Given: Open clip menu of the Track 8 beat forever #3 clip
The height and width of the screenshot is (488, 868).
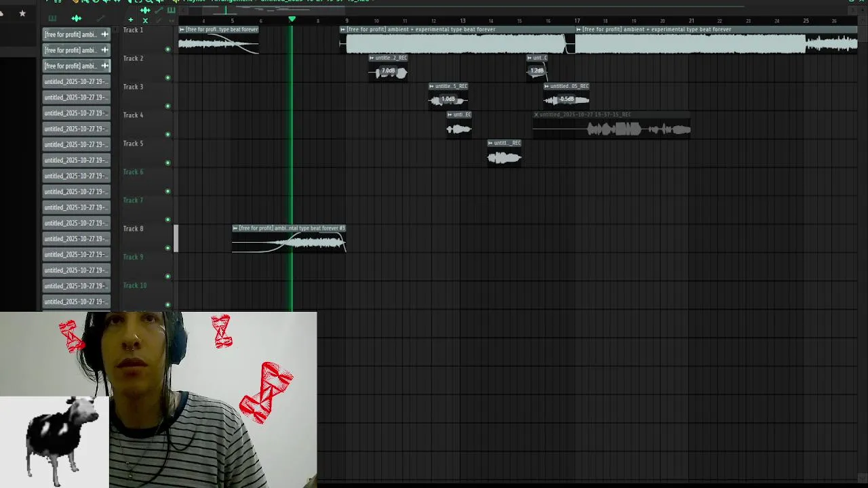Looking at the screenshot, I should [x=235, y=228].
